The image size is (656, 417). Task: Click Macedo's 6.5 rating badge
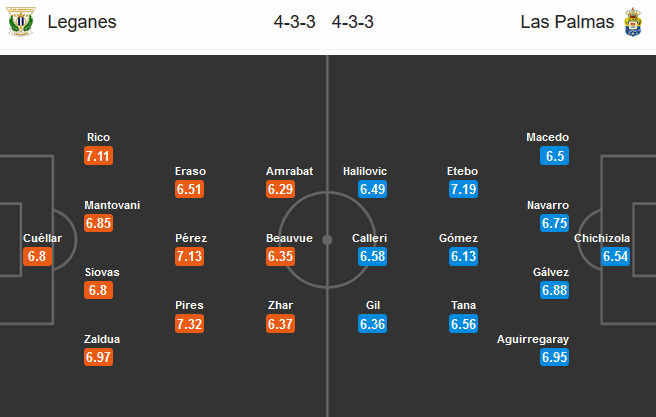554,155
